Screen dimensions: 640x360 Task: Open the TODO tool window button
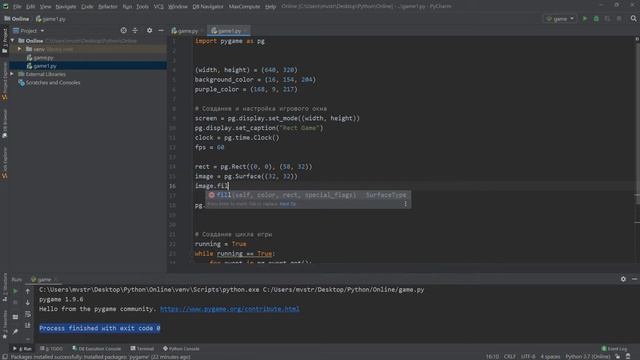click(51, 349)
